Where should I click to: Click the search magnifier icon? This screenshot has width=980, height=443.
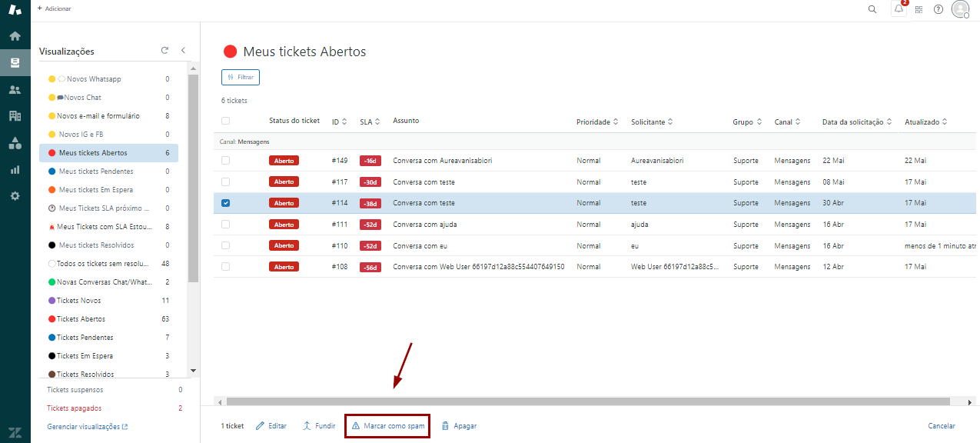pos(872,9)
